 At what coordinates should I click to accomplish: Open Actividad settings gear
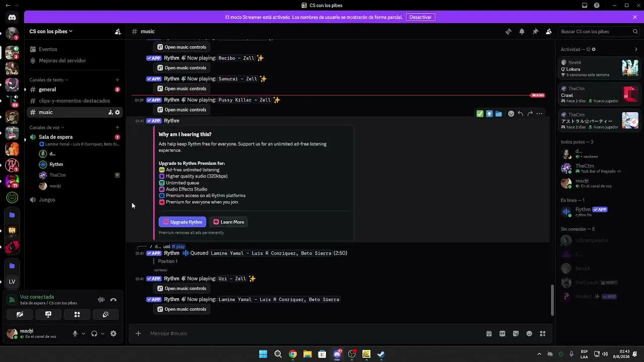pyautogui.click(x=594, y=49)
